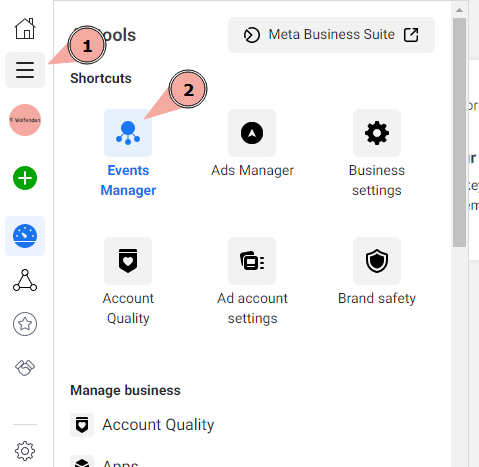Viewport: 479px width, 467px height.
Task: Click the green Create plus button
Action: click(25, 178)
